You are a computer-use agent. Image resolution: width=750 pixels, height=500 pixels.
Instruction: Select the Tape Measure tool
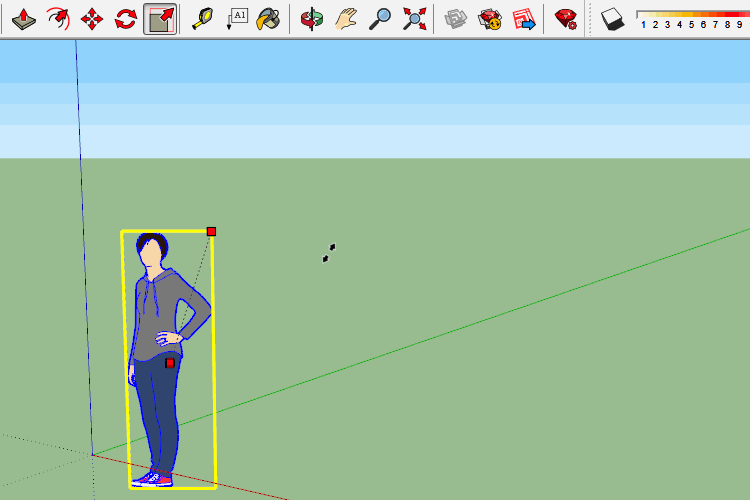click(203, 18)
